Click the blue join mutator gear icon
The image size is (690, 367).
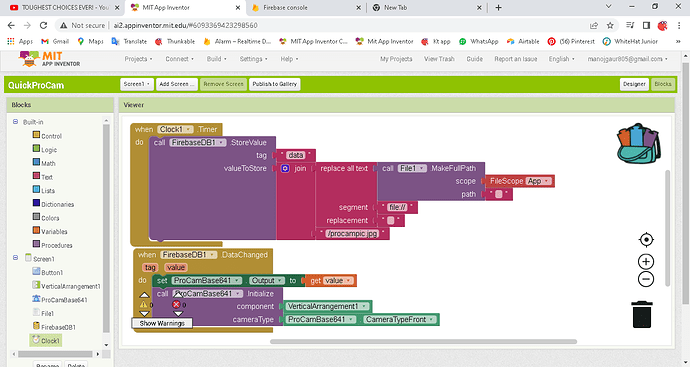pyautogui.click(x=285, y=169)
